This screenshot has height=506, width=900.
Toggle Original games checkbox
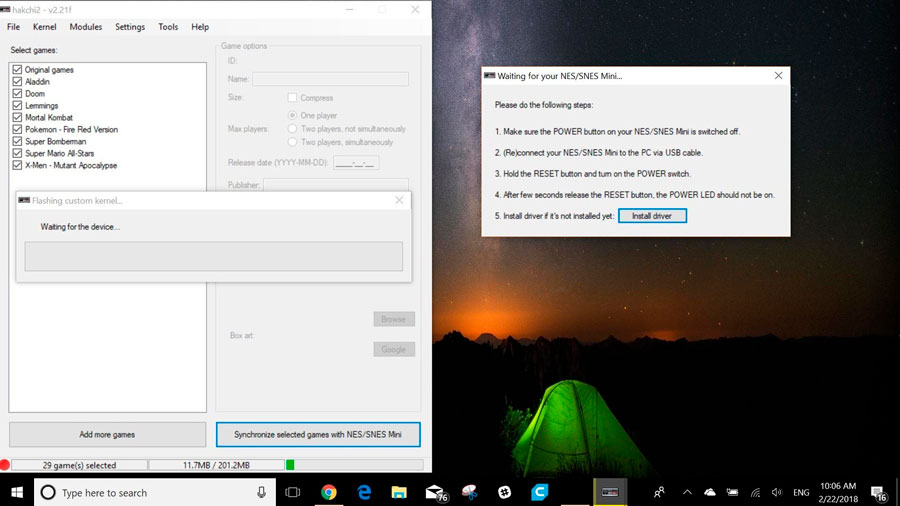point(17,69)
